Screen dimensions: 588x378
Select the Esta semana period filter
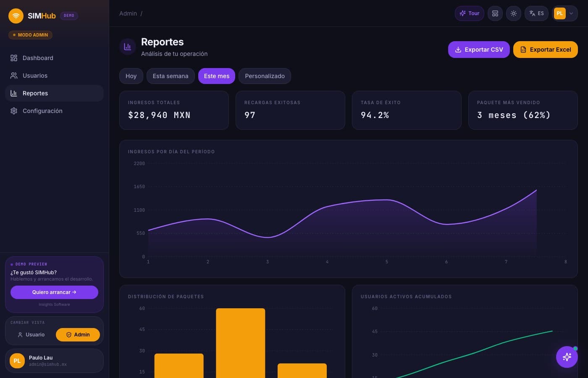[x=171, y=76]
